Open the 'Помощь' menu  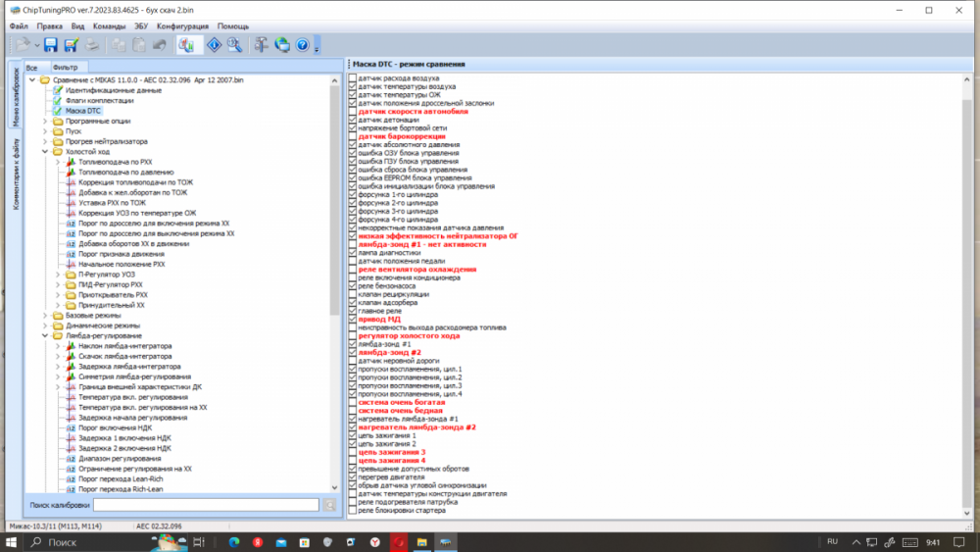coord(233,26)
